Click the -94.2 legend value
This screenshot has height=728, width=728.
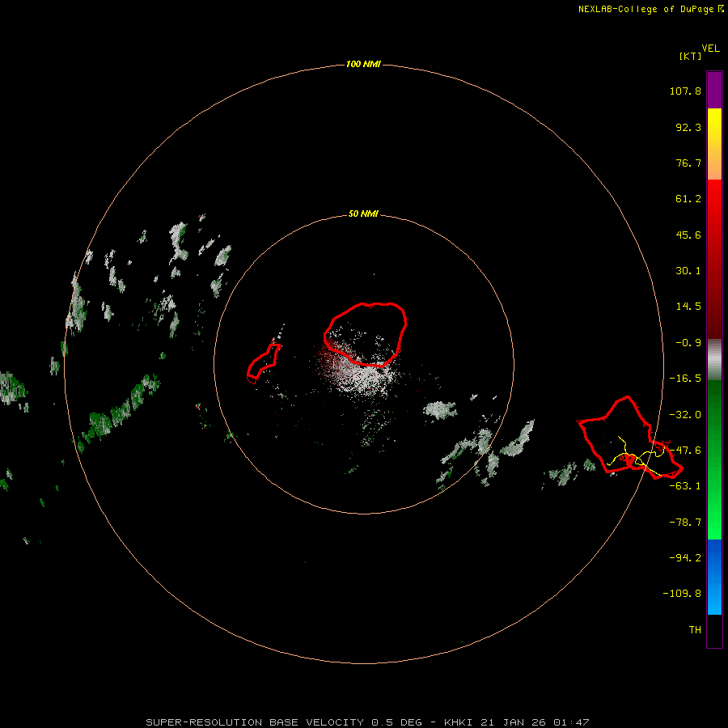point(685,557)
